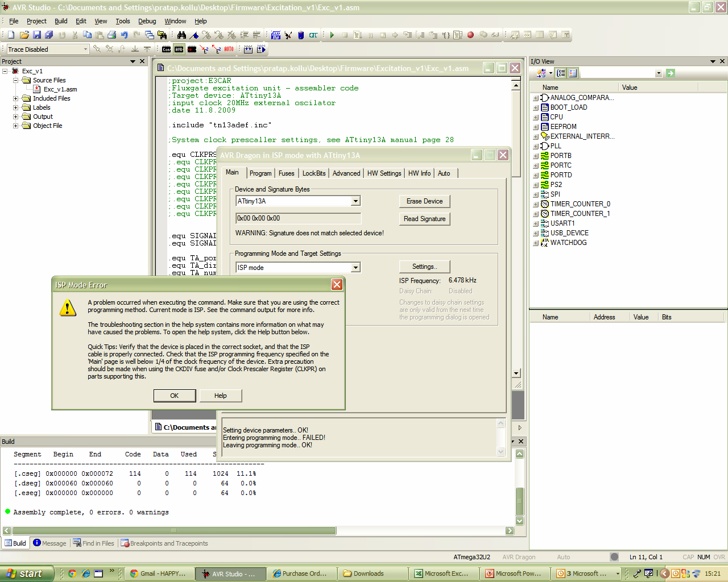Open file using the folder toolbar icon
Screen dimensions: 728x582
tap(24, 35)
